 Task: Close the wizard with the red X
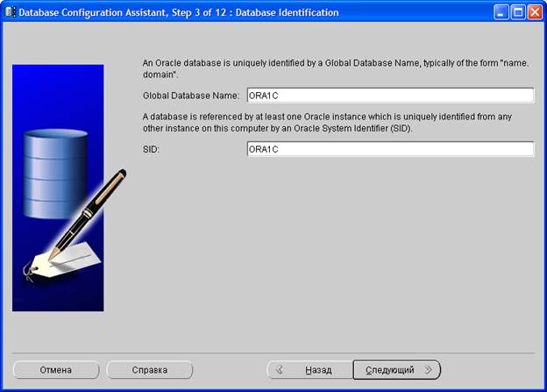pyautogui.click(x=534, y=12)
